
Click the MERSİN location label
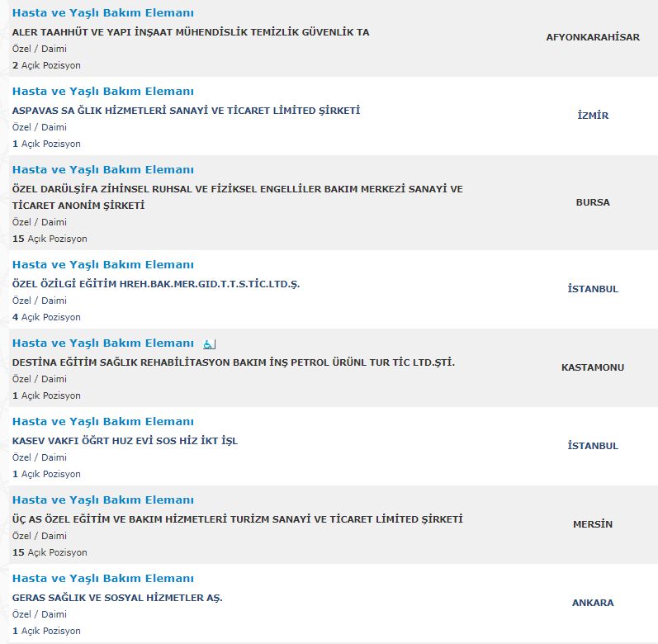pos(593,524)
